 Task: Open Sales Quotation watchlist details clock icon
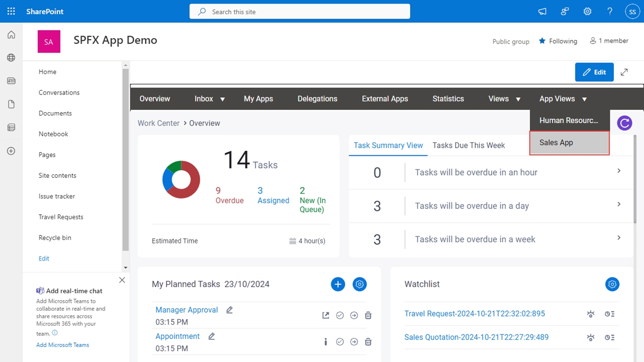[610, 337]
